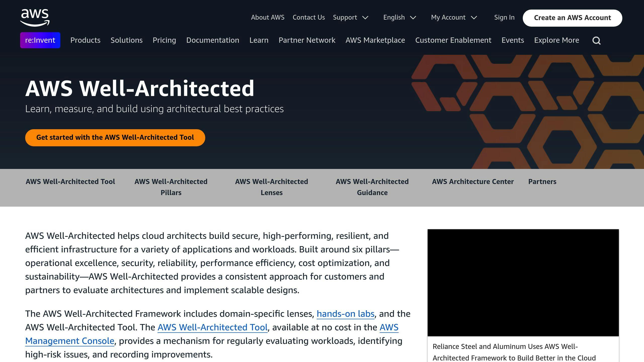Open the AWS Marketplace menu
This screenshot has width=644, height=362.
pos(375,40)
